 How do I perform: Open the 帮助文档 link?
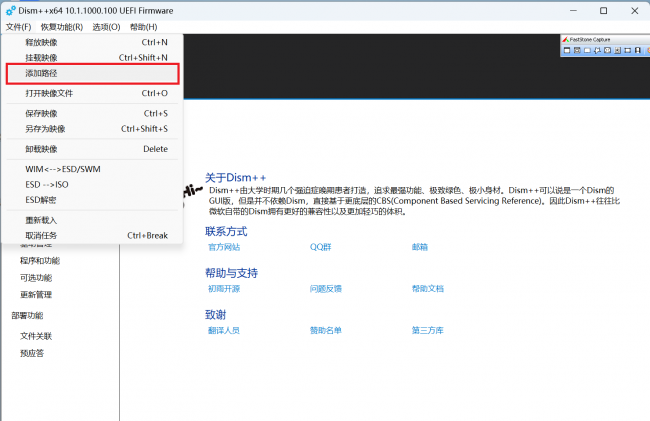coord(427,288)
